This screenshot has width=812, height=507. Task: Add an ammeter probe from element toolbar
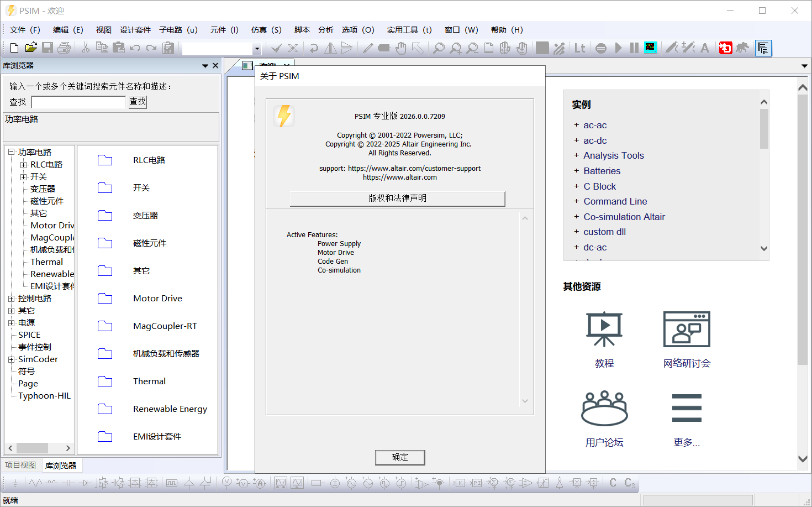(260, 483)
